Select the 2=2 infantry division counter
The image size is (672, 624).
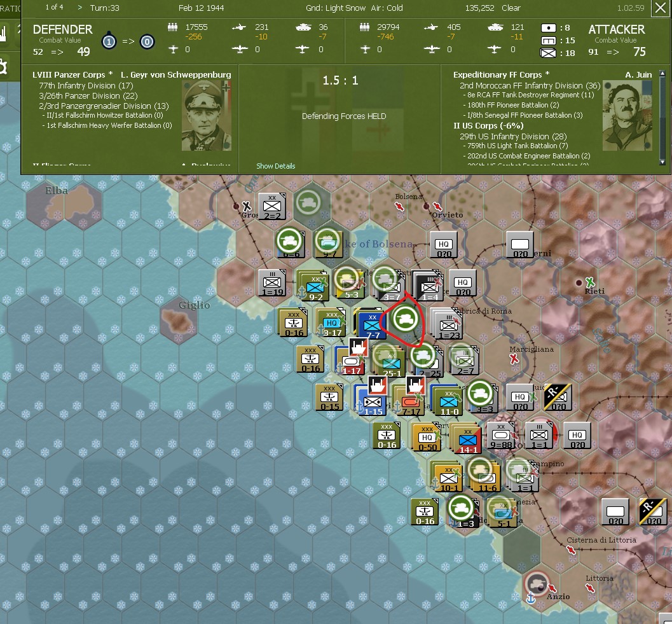click(x=271, y=206)
